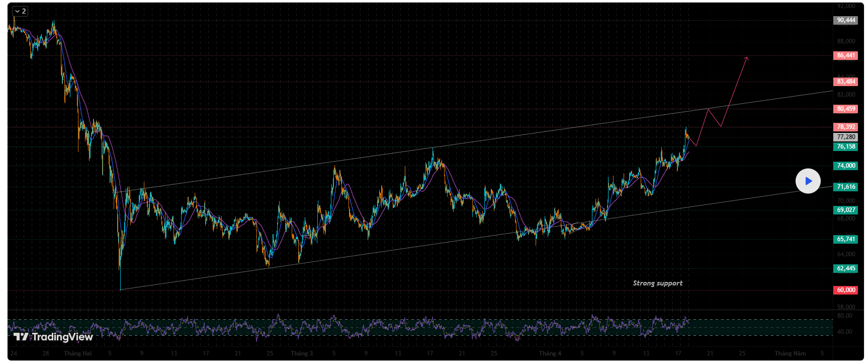The height and width of the screenshot is (362, 868).
Task: Click the 86,441 red resistance label
Action: [845, 56]
